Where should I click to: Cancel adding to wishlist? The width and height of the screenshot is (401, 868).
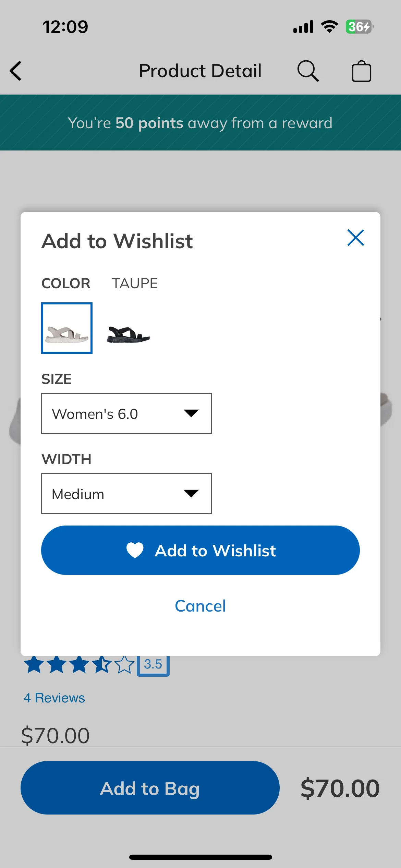pos(200,606)
